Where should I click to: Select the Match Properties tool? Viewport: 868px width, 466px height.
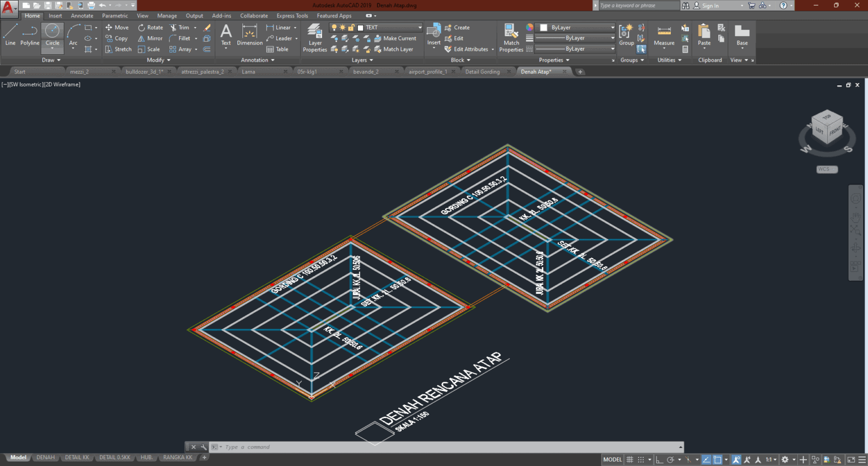pyautogui.click(x=510, y=36)
